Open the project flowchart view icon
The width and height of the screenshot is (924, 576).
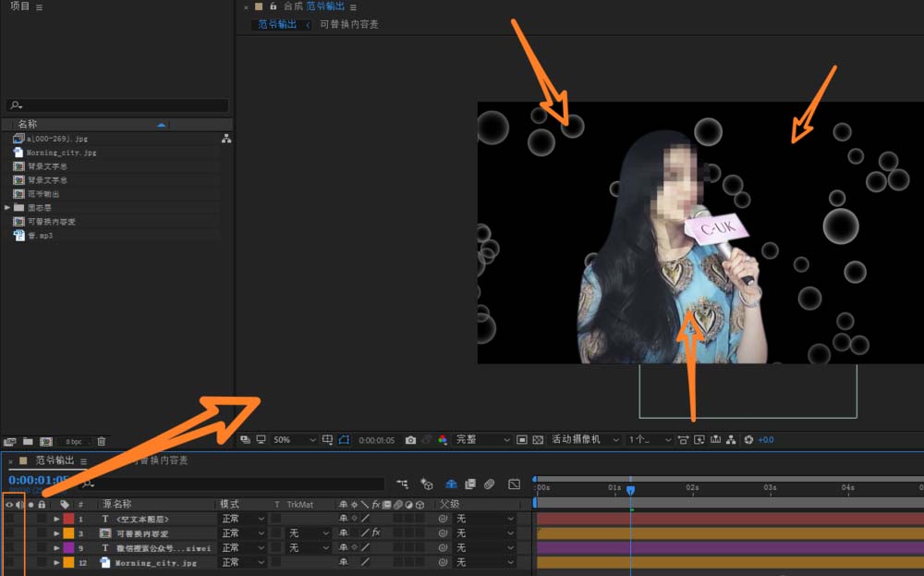(x=226, y=139)
